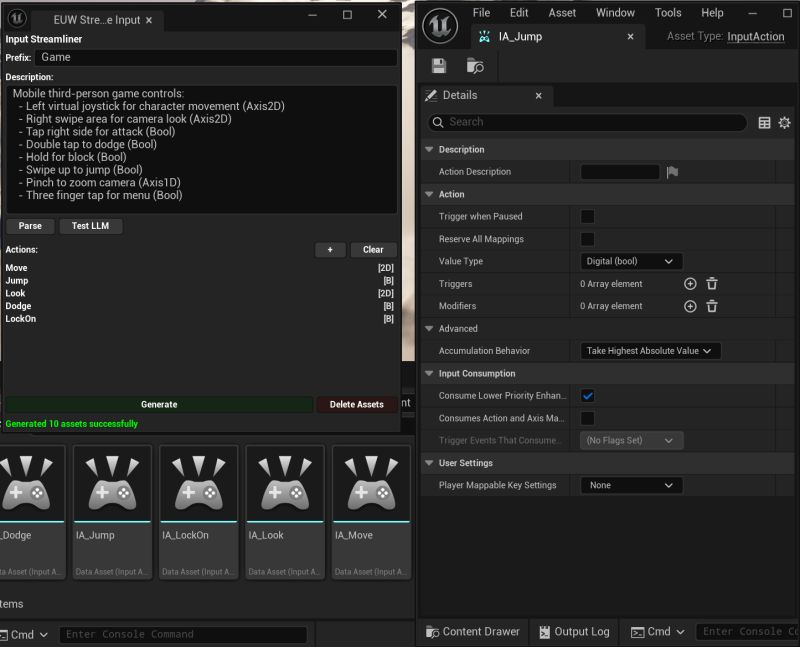
Task: Click the Generate button in Input Streamliner
Action: (158, 404)
